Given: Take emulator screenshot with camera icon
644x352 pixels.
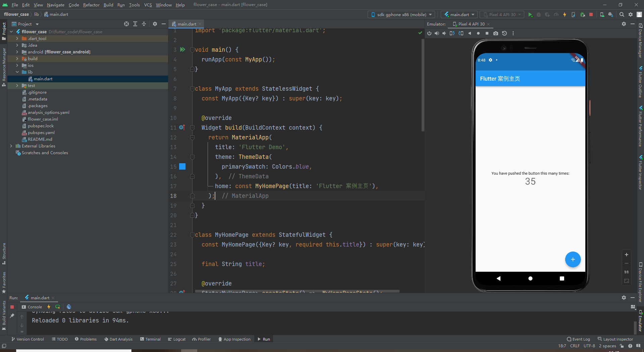Looking at the screenshot, I should 496,33.
